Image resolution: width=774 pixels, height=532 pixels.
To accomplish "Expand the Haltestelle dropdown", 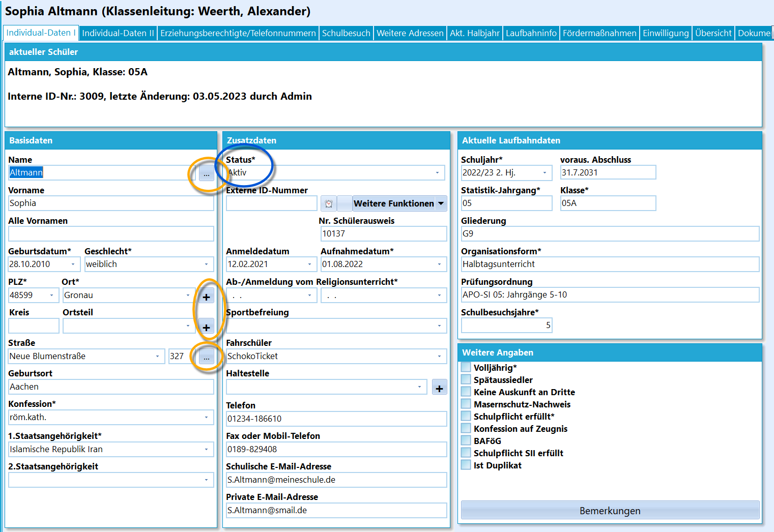I will [x=419, y=387].
